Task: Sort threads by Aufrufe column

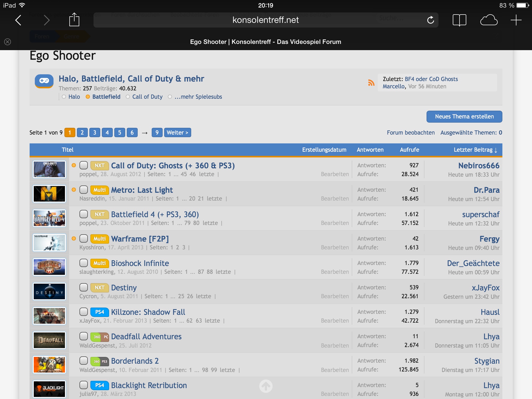Action: (x=409, y=150)
